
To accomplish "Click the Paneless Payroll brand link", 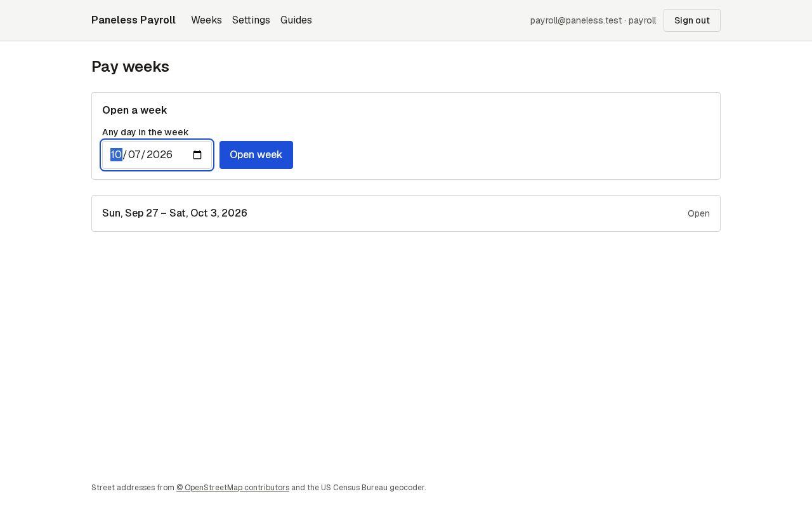I will pyautogui.click(x=133, y=20).
